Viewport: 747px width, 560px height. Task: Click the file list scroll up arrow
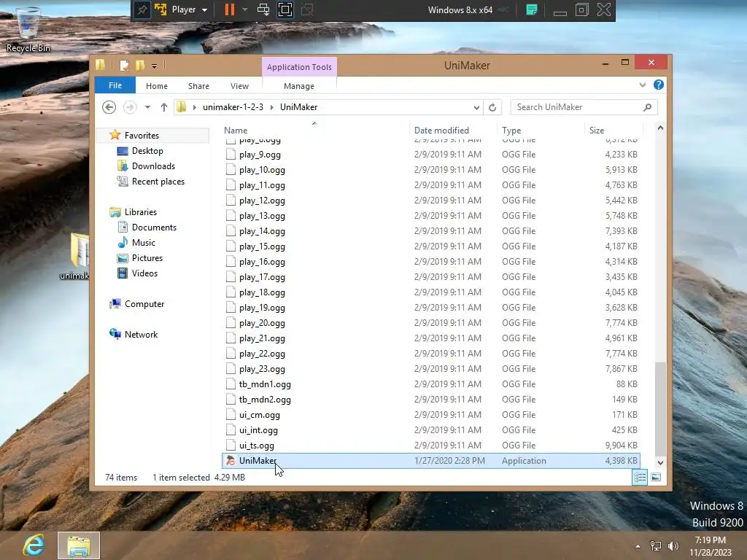pyautogui.click(x=660, y=128)
